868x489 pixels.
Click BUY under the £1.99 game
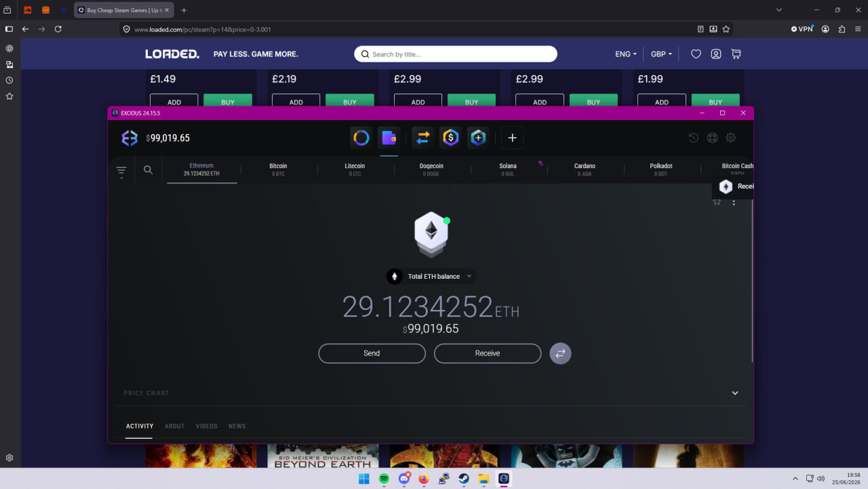pos(715,100)
